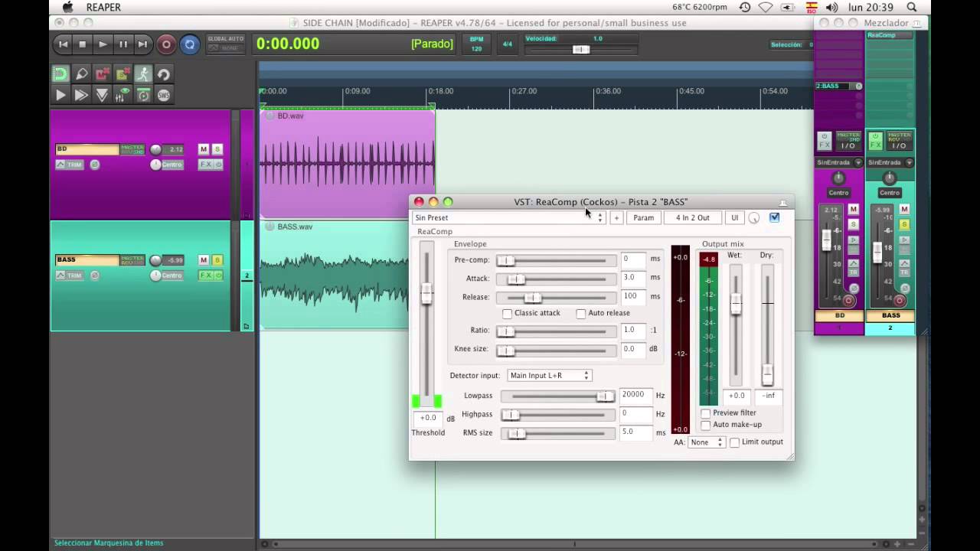Toggle the blue Repeat loop button
The width and height of the screenshot is (980, 551).
[x=190, y=44]
